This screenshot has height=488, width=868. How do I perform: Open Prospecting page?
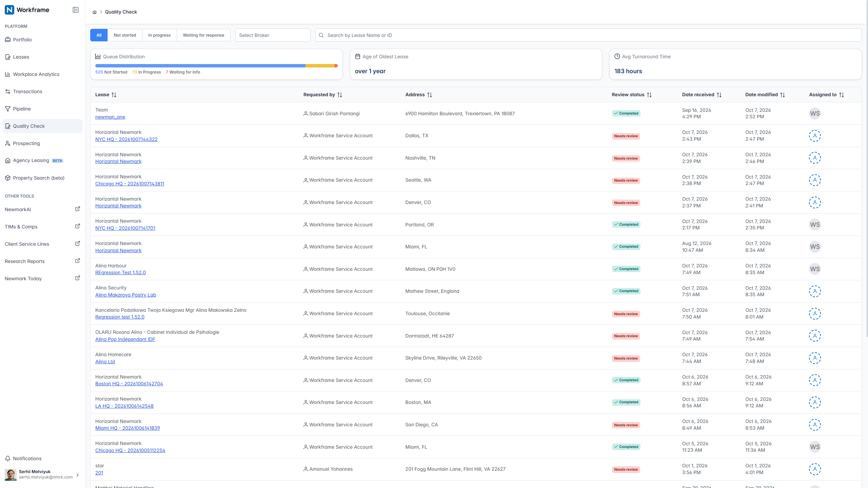[42, 143]
